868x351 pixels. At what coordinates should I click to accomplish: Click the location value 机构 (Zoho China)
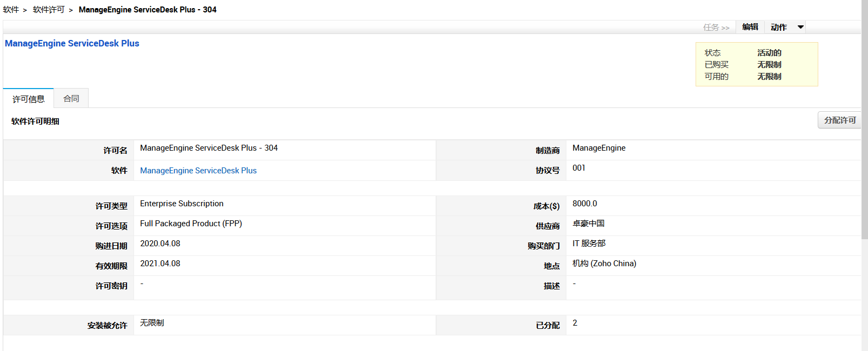(604, 264)
